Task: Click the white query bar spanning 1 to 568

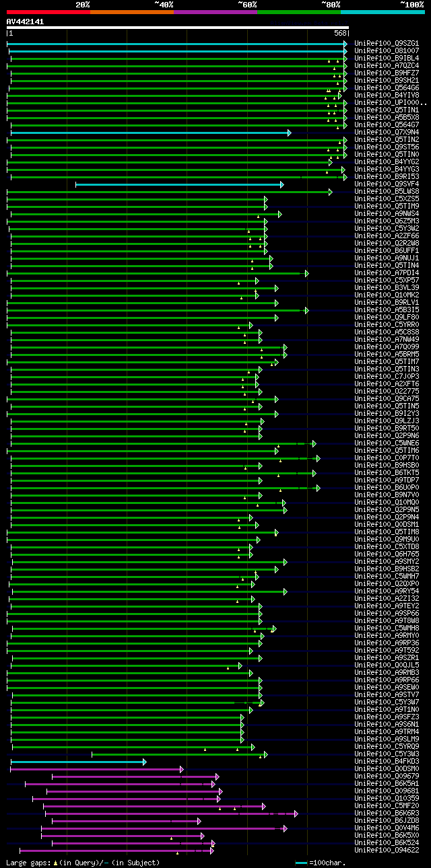Action: (178, 28)
